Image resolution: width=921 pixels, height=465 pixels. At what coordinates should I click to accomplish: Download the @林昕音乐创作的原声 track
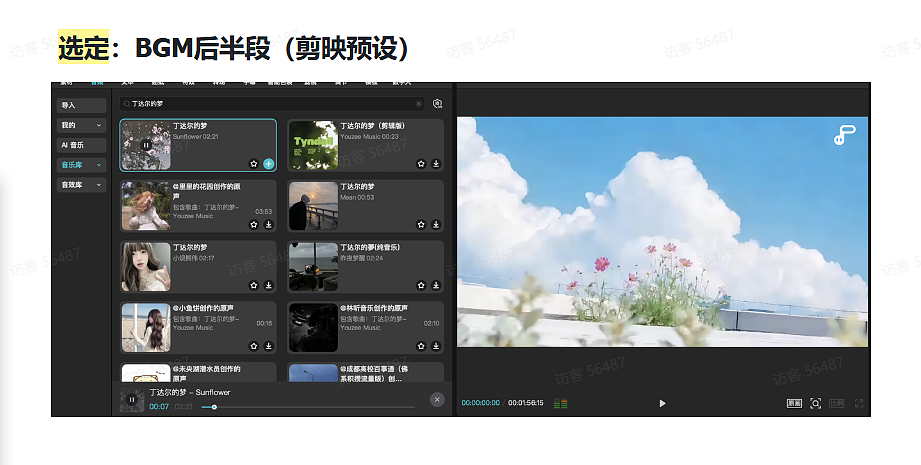point(436,346)
